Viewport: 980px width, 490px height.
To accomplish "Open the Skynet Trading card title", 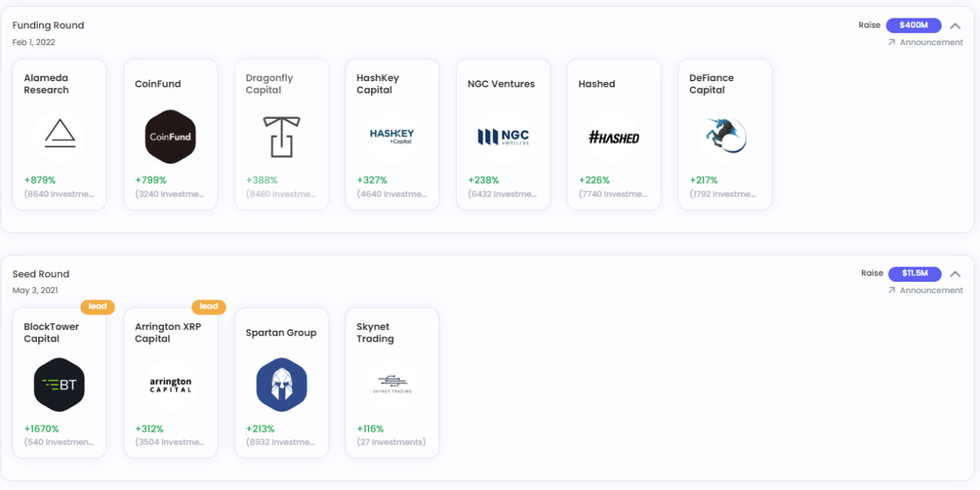I will tap(375, 333).
